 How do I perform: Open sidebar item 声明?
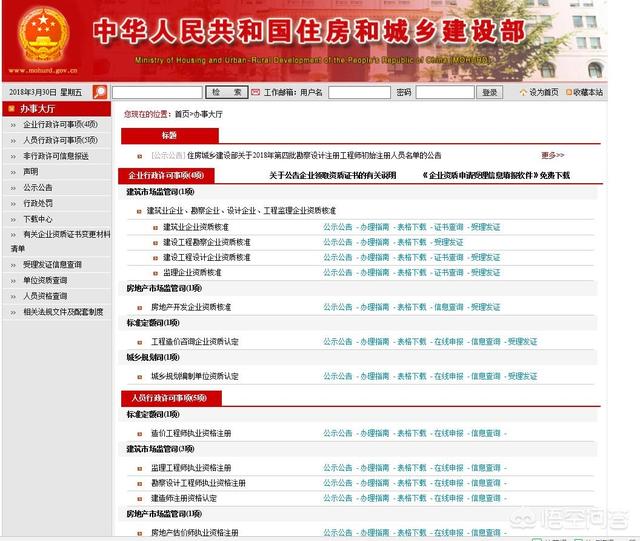(x=31, y=172)
